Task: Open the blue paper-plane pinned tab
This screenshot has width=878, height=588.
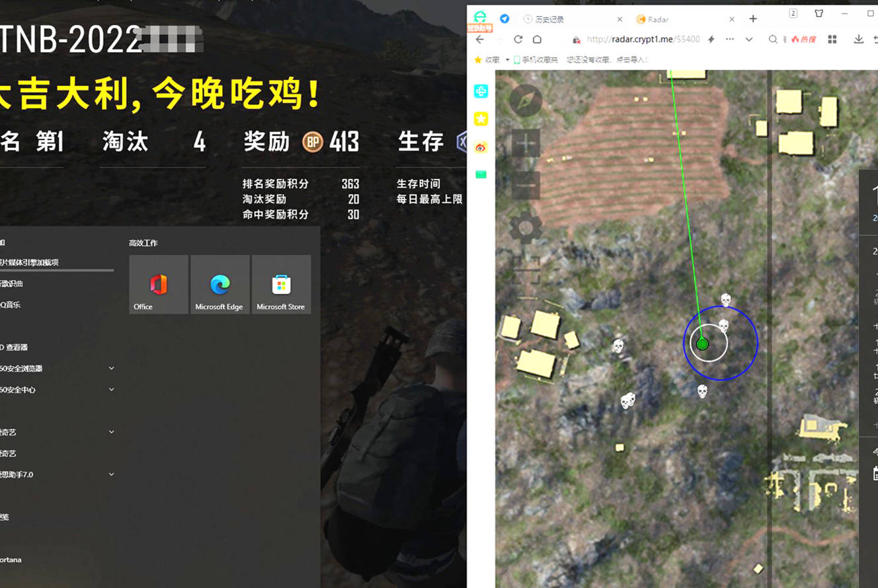Action: click(x=504, y=19)
